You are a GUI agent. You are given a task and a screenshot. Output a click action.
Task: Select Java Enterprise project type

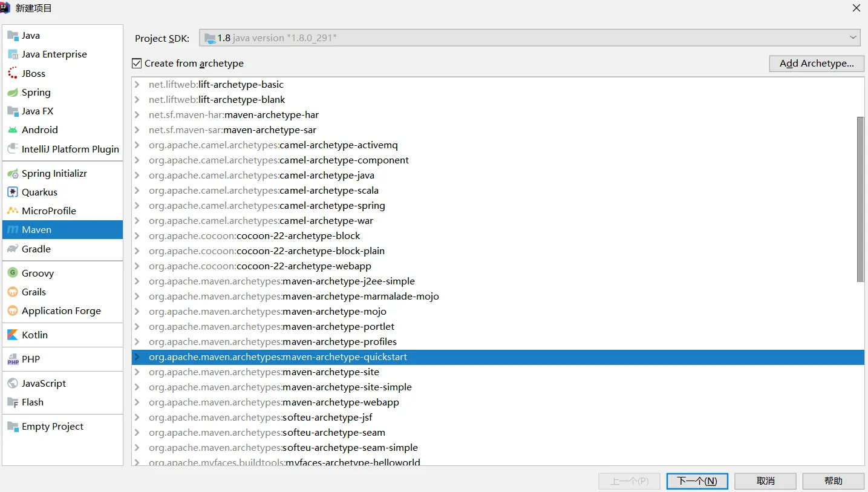[x=54, y=54]
